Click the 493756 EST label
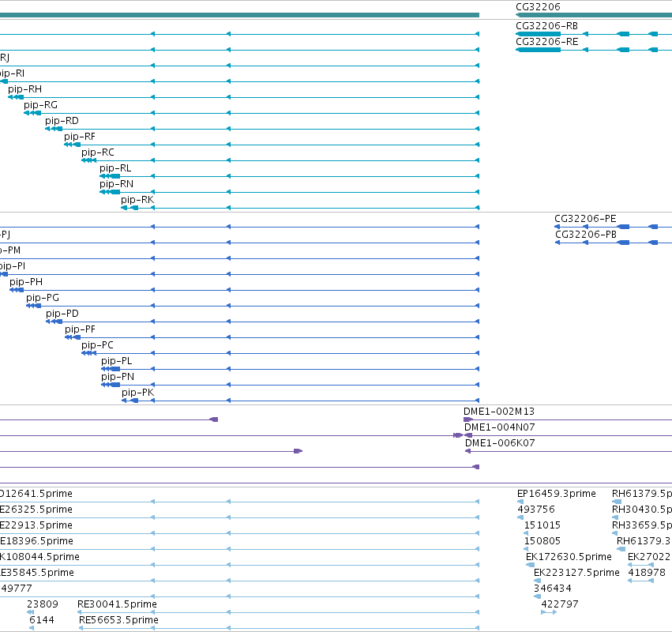This screenshot has width=672, height=632. 536,510
